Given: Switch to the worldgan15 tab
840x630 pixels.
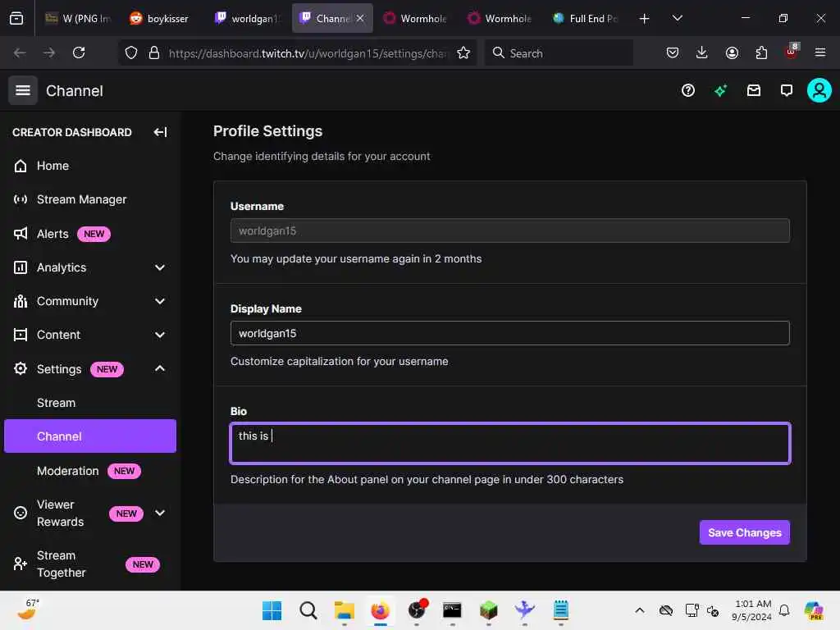Looking at the screenshot, I should pos(249,18).
